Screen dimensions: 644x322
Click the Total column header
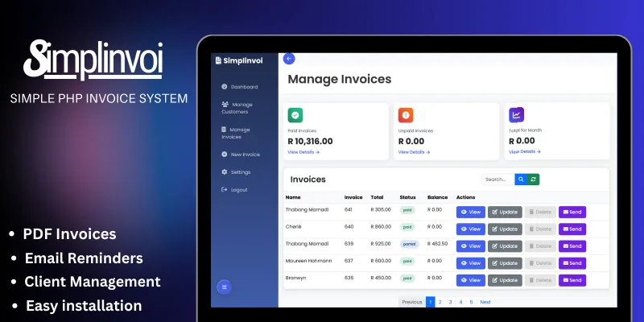click(x=377, y=197)
